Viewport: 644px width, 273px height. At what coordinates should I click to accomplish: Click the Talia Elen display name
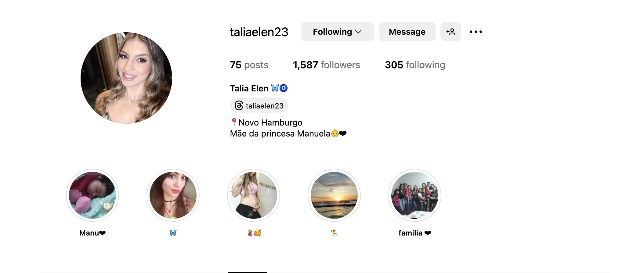249,88
